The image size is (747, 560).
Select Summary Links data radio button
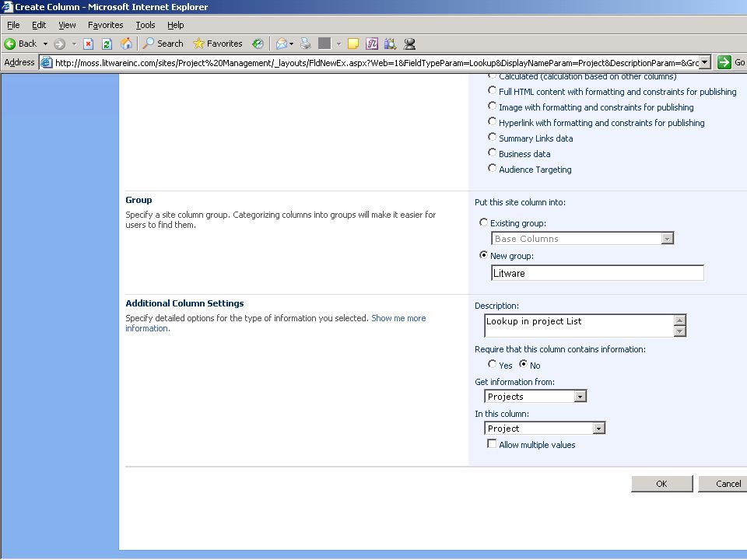point(492,137)
